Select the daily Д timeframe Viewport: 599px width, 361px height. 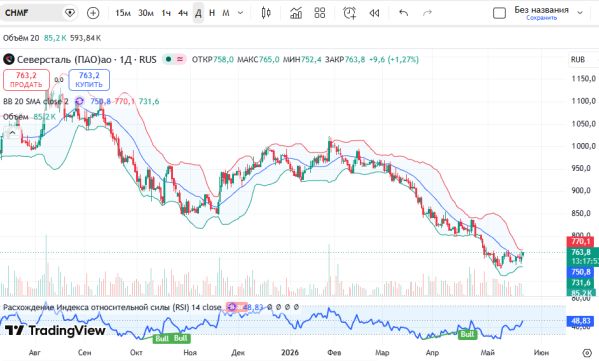(x=198, y=13)
